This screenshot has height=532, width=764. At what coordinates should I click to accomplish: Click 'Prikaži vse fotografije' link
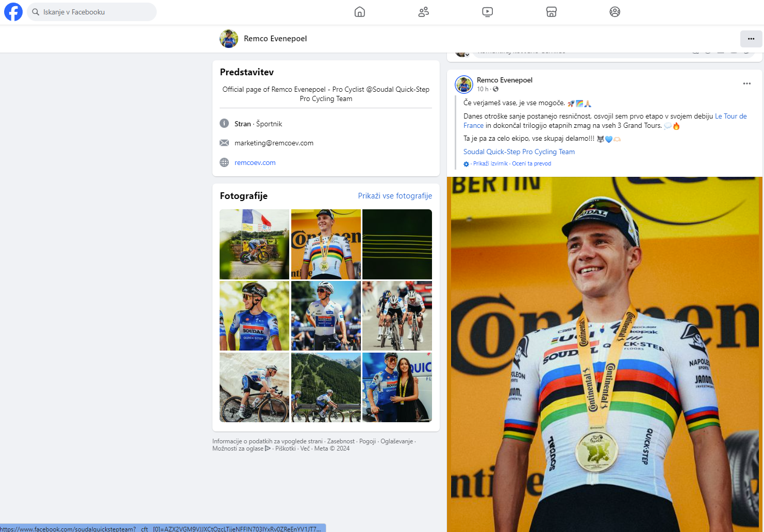pos(395,196)
